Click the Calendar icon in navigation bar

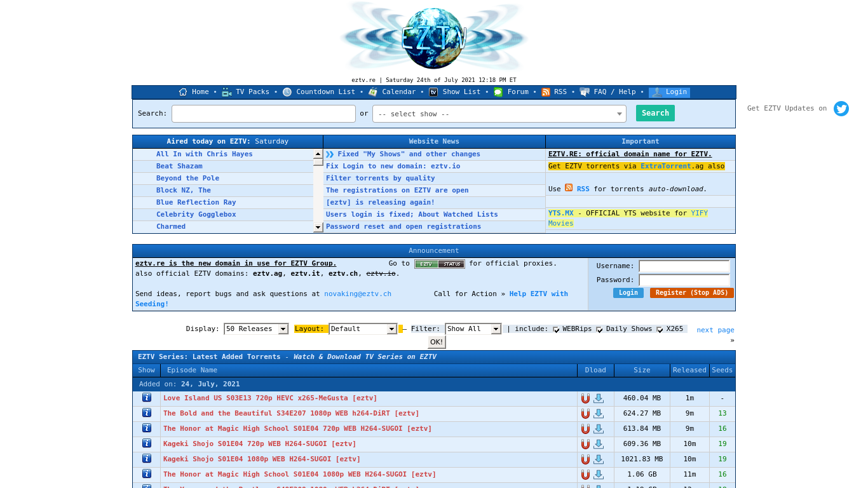[x=373, y=92]
